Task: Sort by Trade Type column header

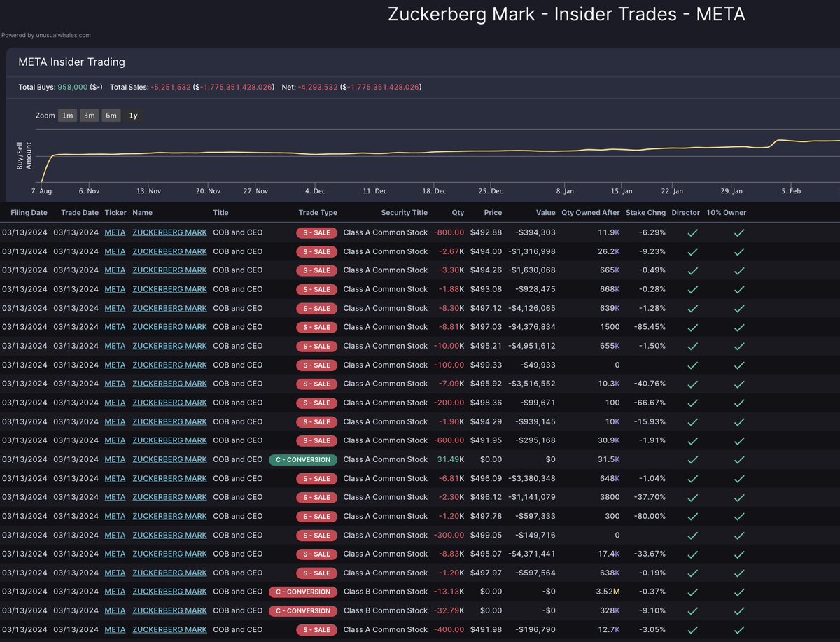Action: 318,213
